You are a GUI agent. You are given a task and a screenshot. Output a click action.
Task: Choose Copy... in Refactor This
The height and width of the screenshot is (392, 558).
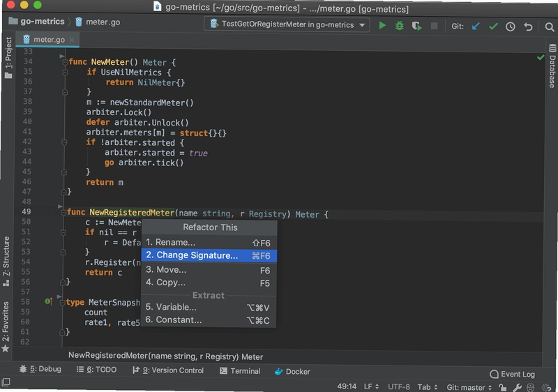coord(209,282)
